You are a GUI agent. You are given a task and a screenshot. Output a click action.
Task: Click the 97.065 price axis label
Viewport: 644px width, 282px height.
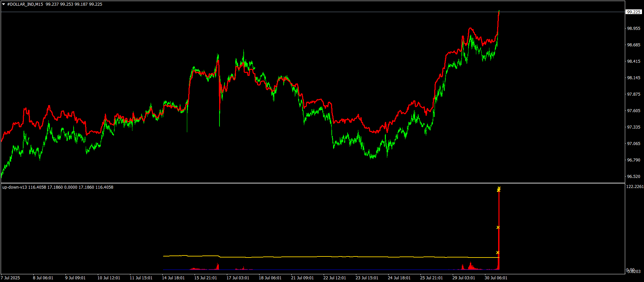pos(634,144)
